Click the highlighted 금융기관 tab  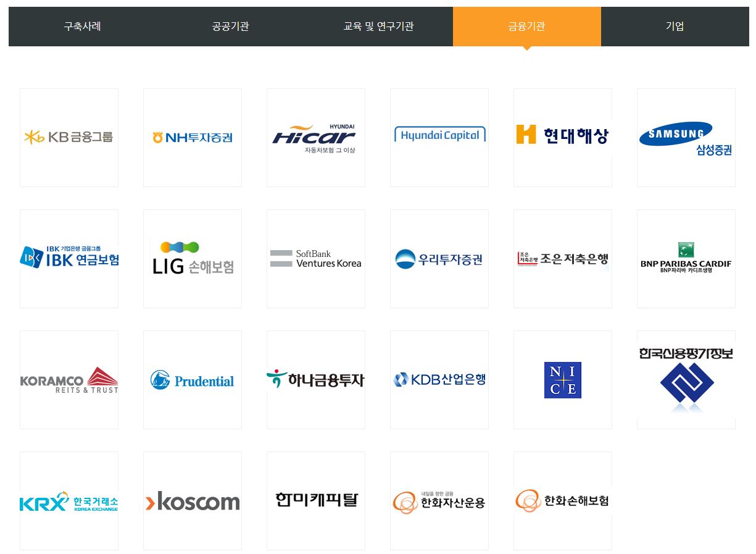[x=526, y=27]
